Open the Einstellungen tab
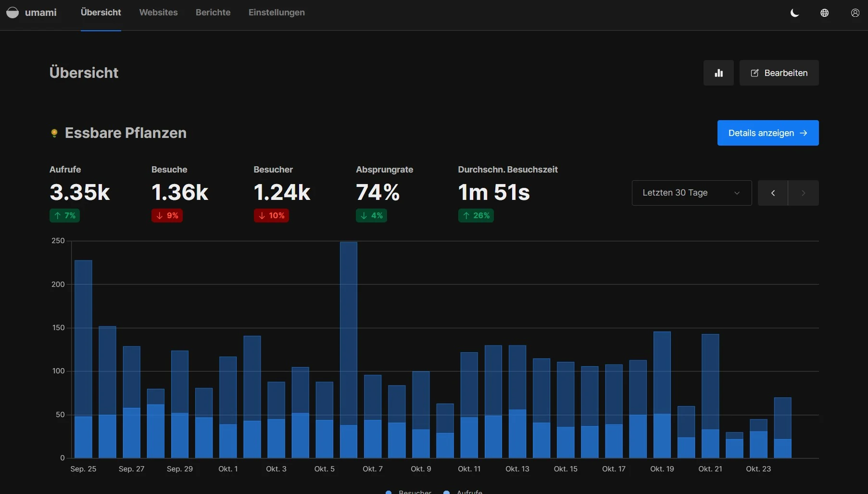This screenshot has height=494, width=868. pyautogui.click(x=277, y=12)
